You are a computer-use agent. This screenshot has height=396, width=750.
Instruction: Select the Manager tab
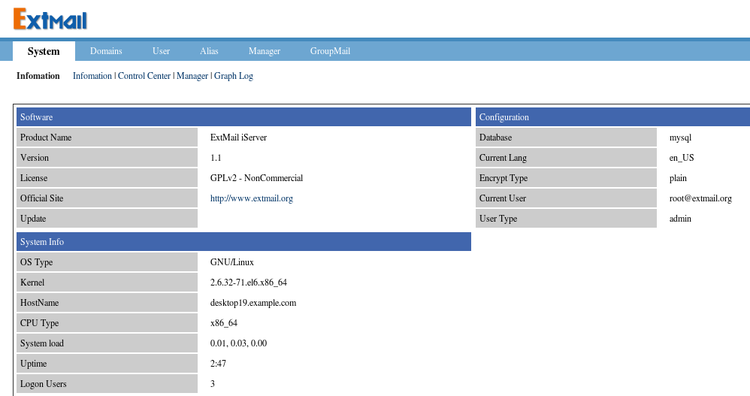(x=264, y=51)
